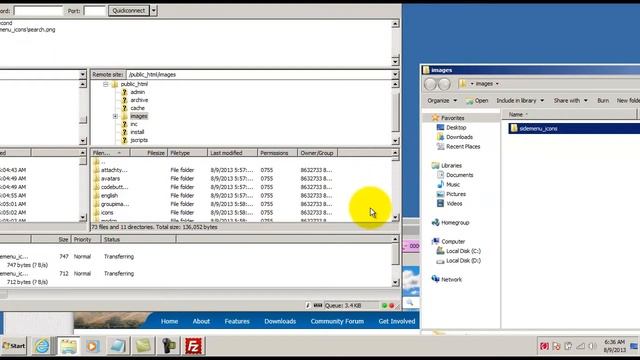Click the message log scroll-up arrow

[x=395, y=24]
